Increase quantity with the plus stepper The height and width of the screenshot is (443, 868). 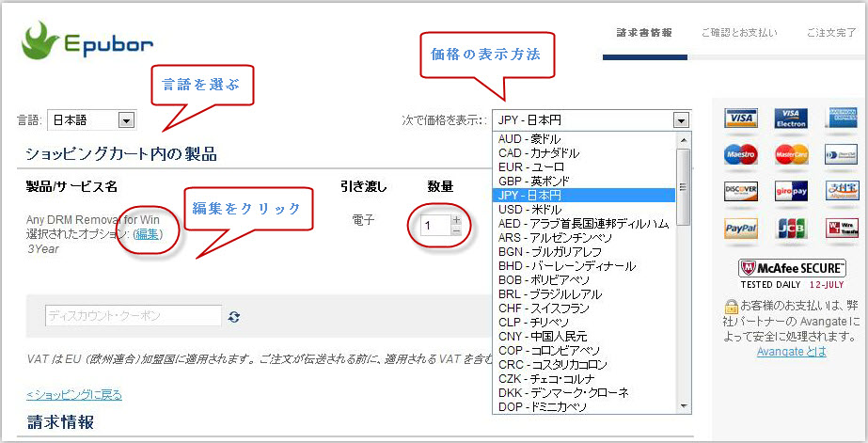pos(456,220)
